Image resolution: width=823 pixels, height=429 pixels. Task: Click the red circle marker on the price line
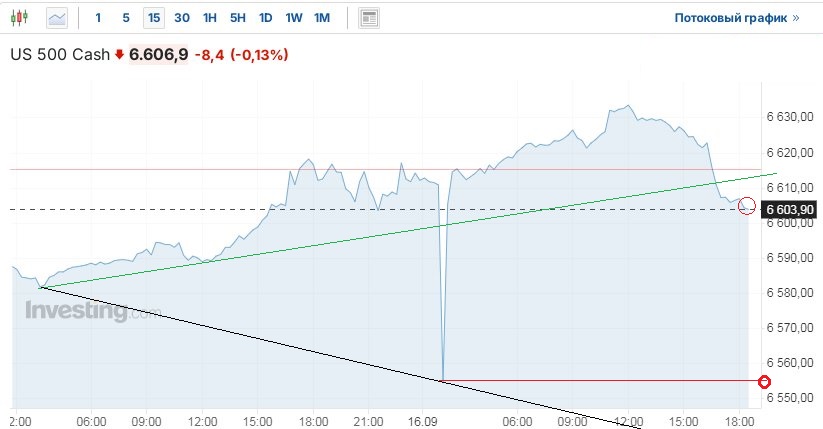pos(746,207)
